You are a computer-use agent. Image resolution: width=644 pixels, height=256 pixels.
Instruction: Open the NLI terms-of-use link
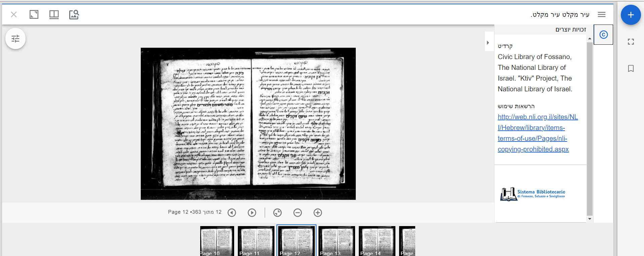coord(538,133)
